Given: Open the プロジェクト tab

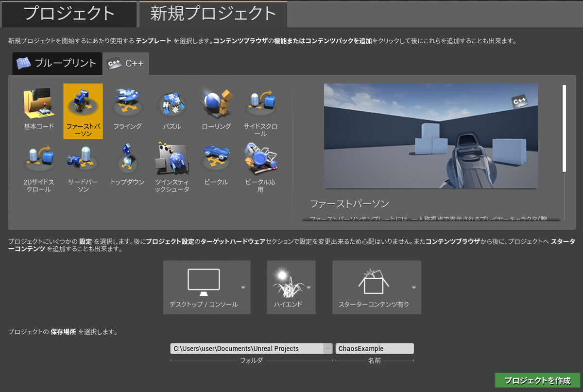Looking at the screenshot, I should click(x=69, y=14).
